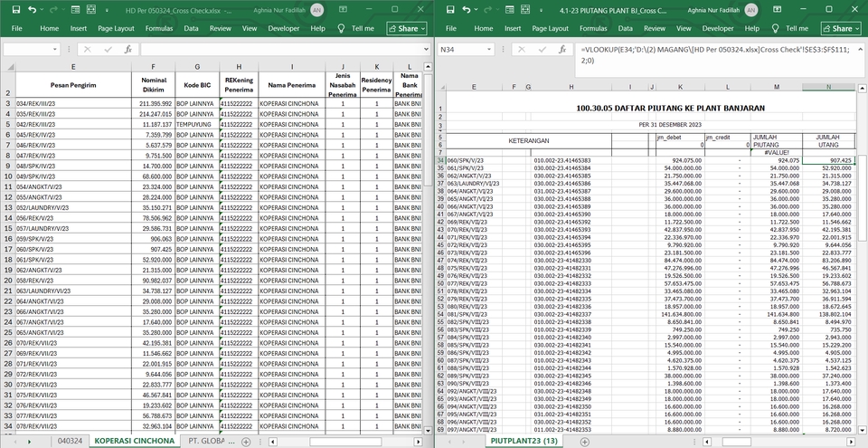Click the Redo icon in the HD Per 050324 window
This screenshot has height=448, width=868.
[x=53, y=10]
